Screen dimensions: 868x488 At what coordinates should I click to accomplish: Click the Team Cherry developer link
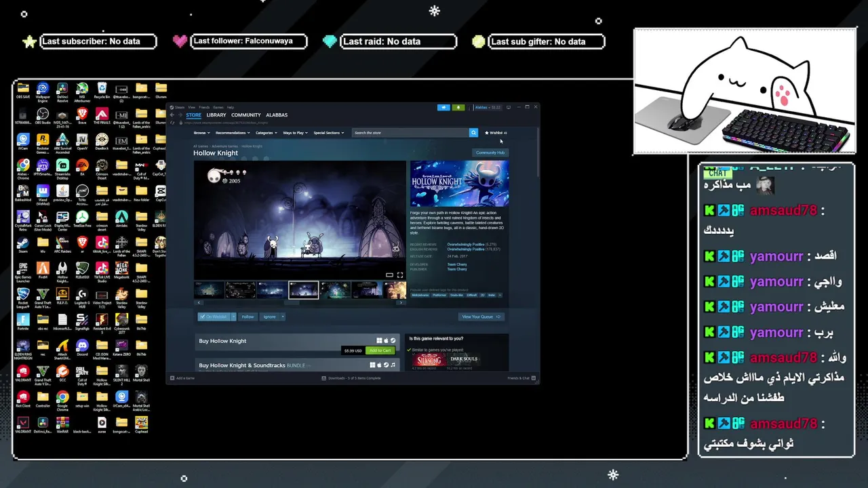457,264
